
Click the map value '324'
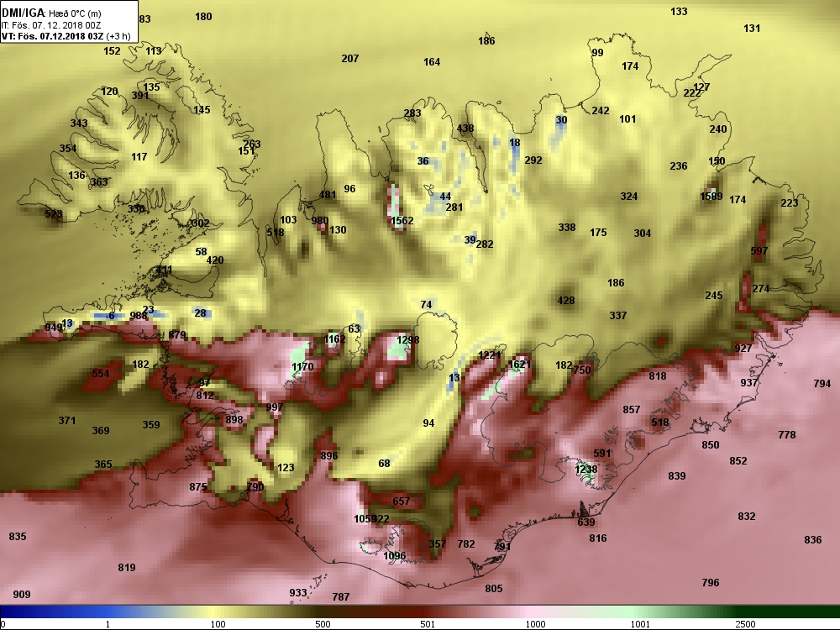[x=629, y=197]
